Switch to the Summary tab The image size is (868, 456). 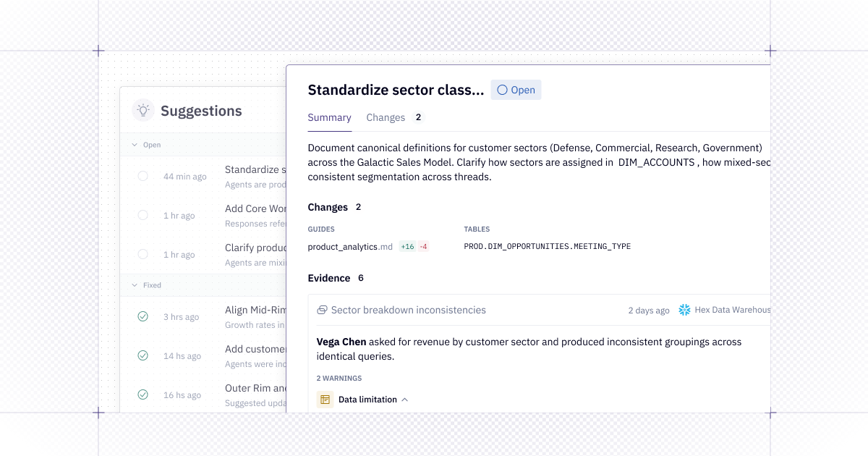tap(329, 117)
